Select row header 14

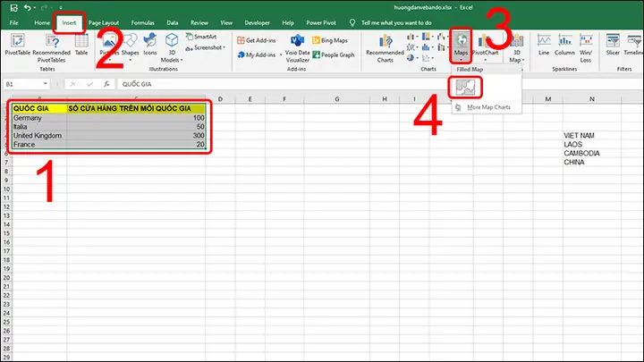(x=6, y=224)
